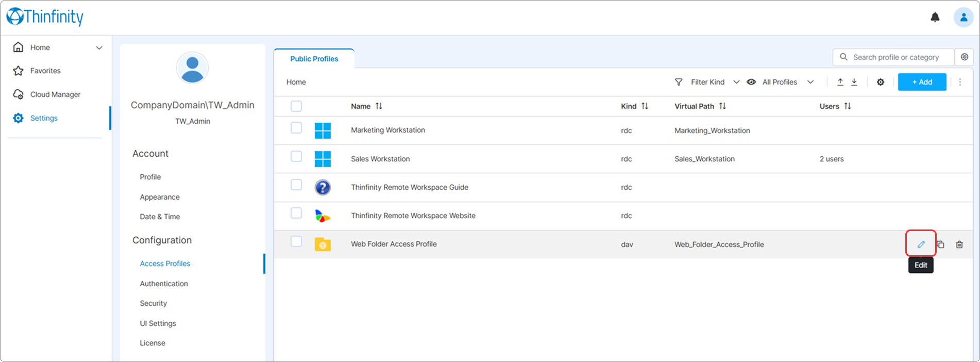The image size is (980, 362).
Task: Click the Workspace Website colorful icon
Action: point(323,216)
